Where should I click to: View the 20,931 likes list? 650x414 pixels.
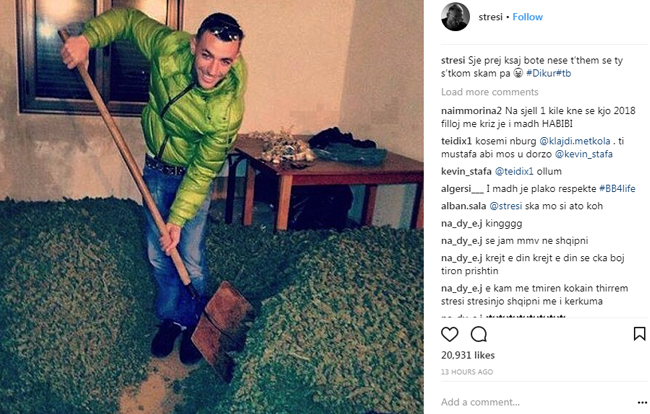[x=468, y=355]
